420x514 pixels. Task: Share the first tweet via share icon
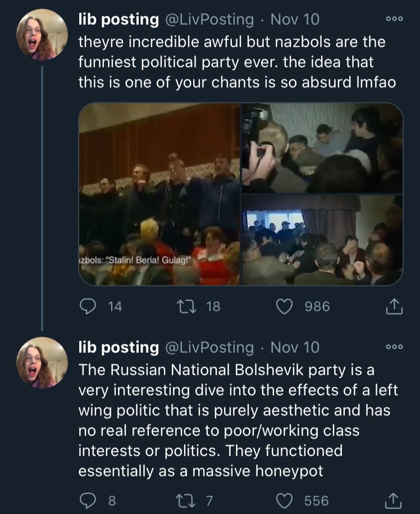coord(394,307)
